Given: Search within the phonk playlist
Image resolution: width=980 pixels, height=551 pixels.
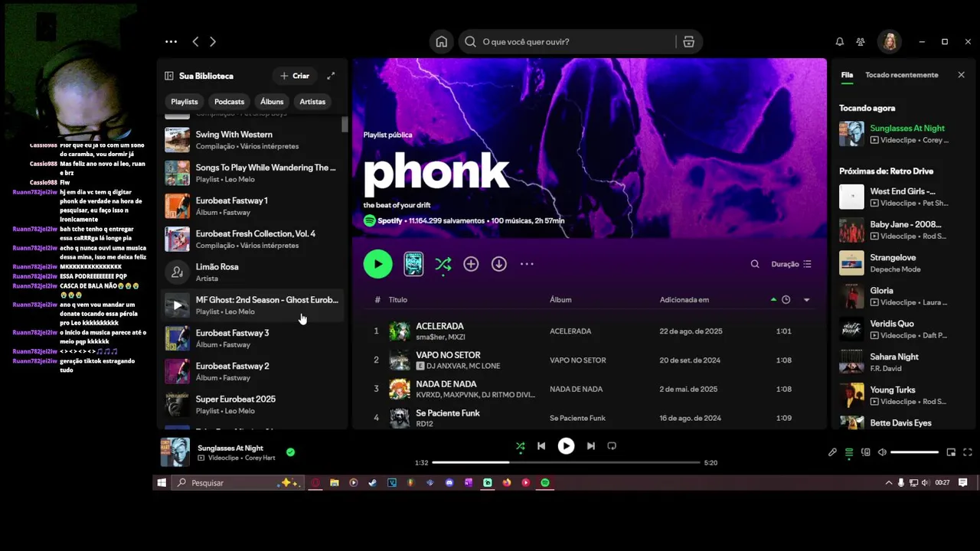Looking at the screenshot, I should coord(755,264).
